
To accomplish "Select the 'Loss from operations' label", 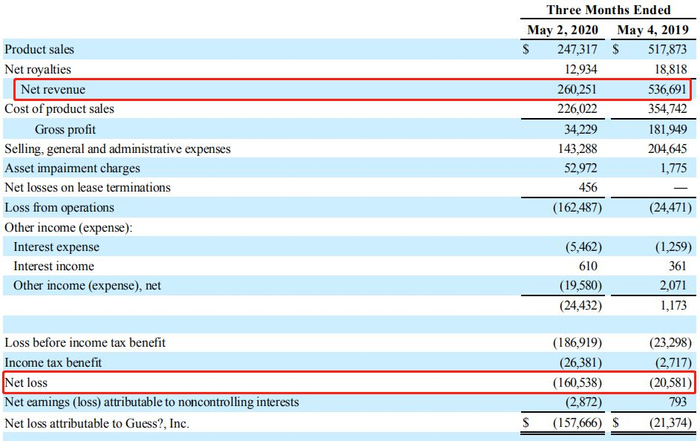I will pos(59,208).
